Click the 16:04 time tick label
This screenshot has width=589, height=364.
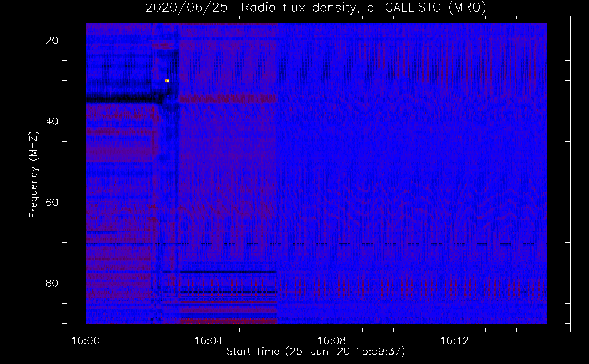point(209,341)
